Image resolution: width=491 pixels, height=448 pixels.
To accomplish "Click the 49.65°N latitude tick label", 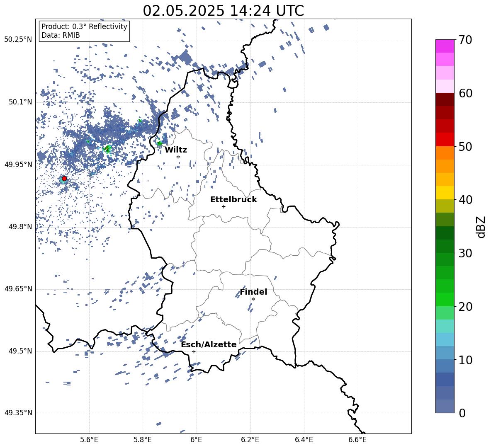I will pyautogui.click(x=18, y=289).
